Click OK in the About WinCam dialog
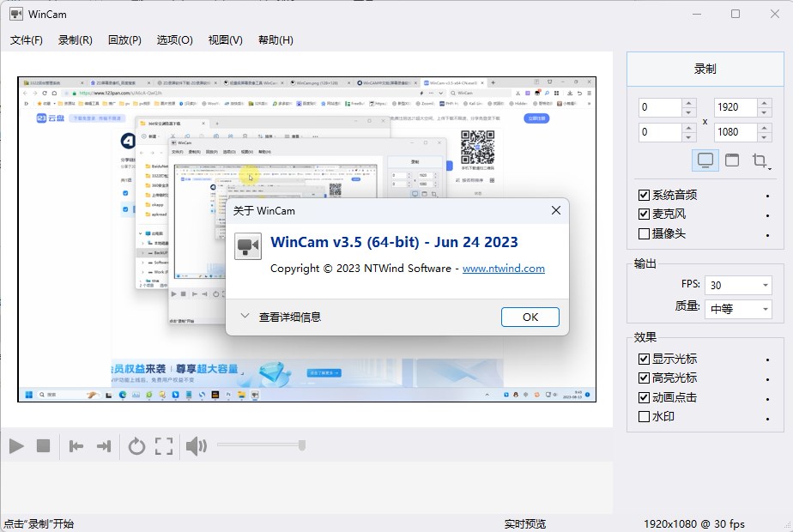Viewport: 793px width, 532px height. [530, 317]
